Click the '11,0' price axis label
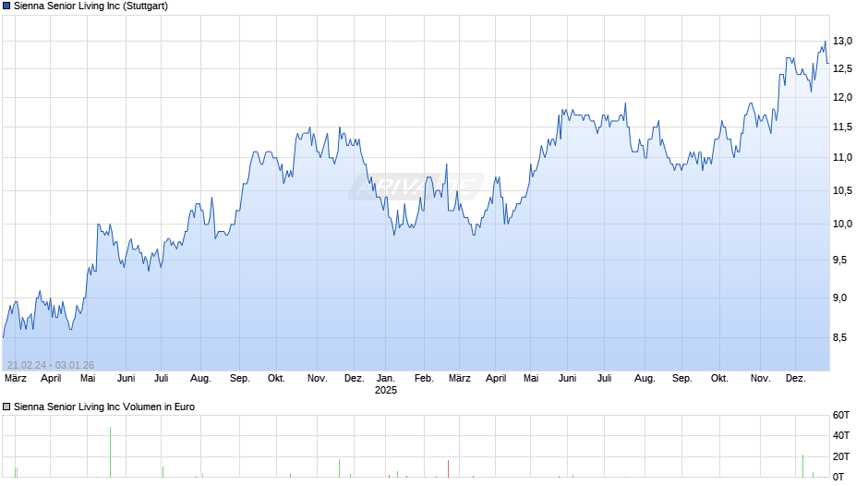This screenshot has width=868, height=486. [842, 158]
